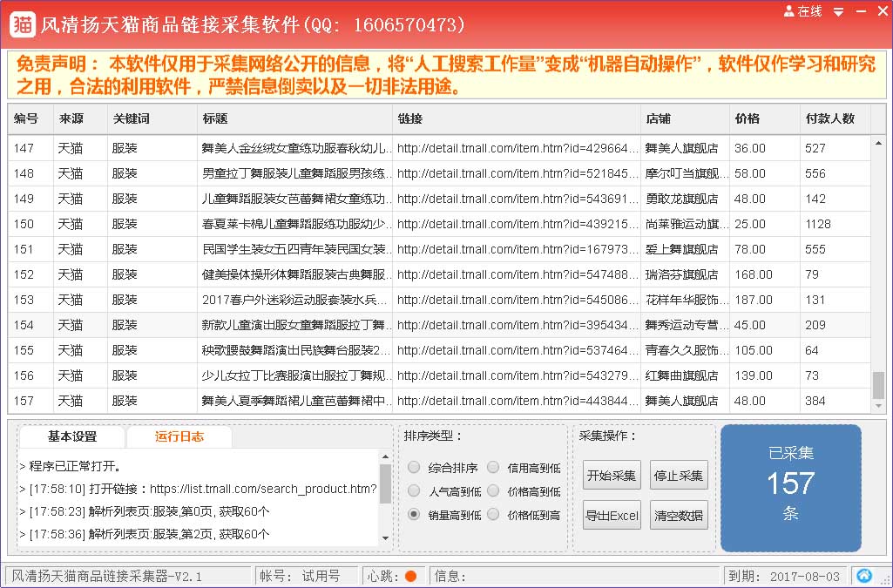Click log line 程序已正常打开

click(71, 466)
